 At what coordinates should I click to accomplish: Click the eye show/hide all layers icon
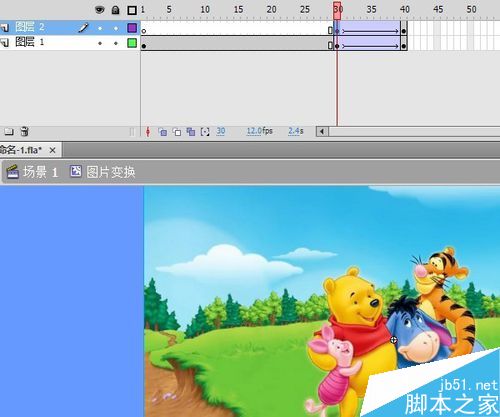click(x=99, y=10)
